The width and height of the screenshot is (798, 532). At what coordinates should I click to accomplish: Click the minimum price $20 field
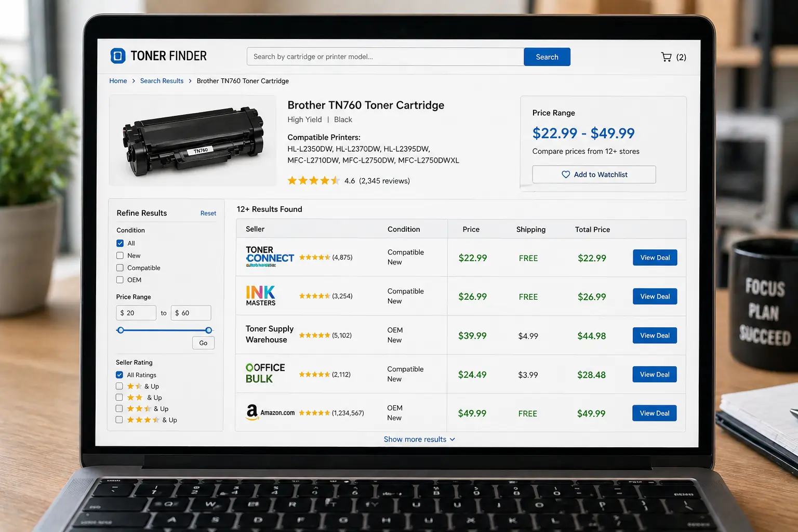tap(136, 313)
